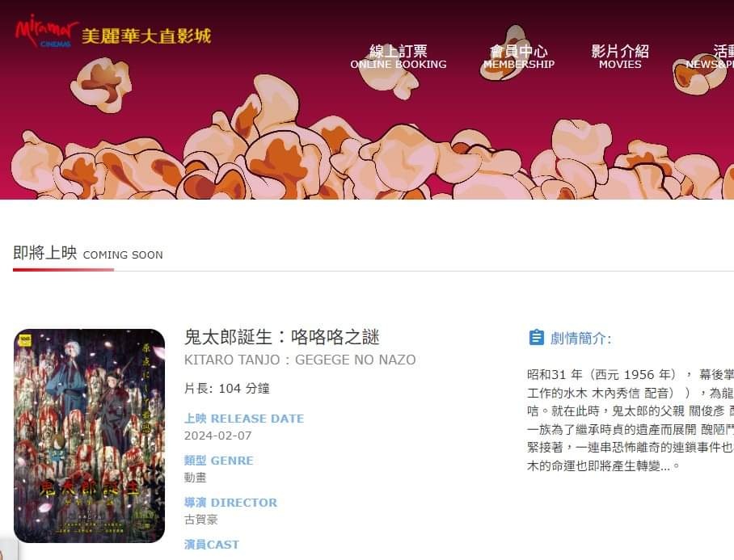Click the 劇情簡介 clipboard icon
This screenshot has width=734, height=560.
[x=536, y=337]
